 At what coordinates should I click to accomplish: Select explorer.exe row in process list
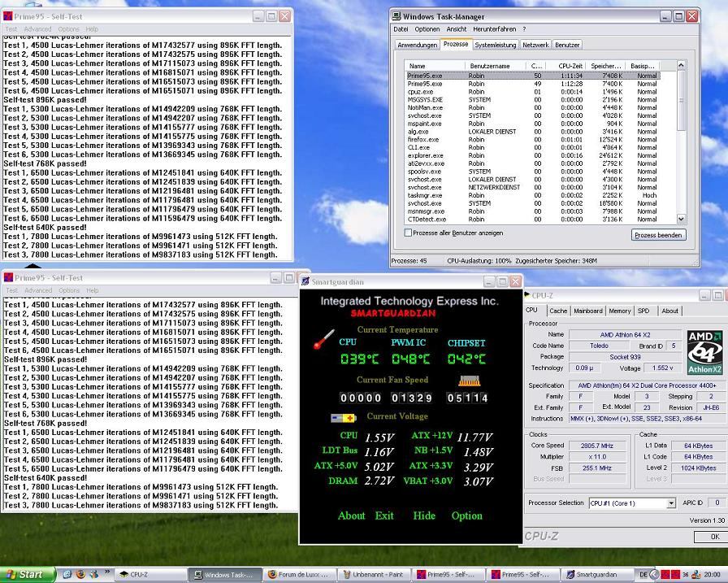point(532,155)
